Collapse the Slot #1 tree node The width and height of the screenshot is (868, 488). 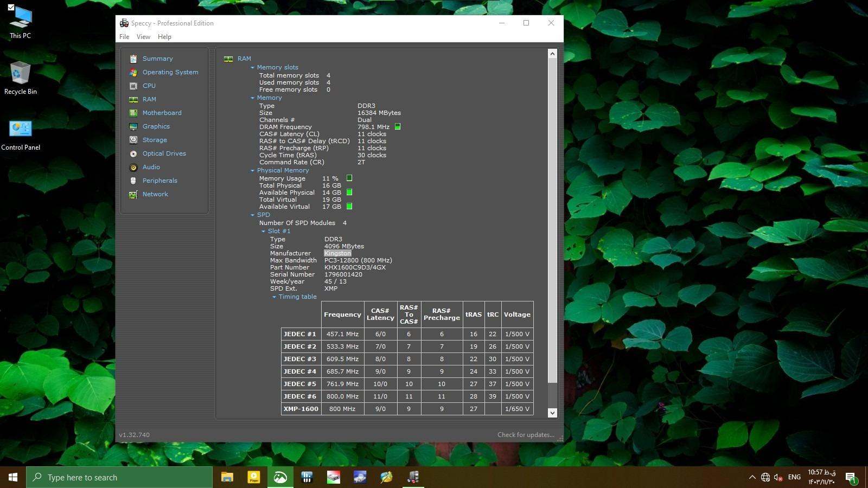263,232
